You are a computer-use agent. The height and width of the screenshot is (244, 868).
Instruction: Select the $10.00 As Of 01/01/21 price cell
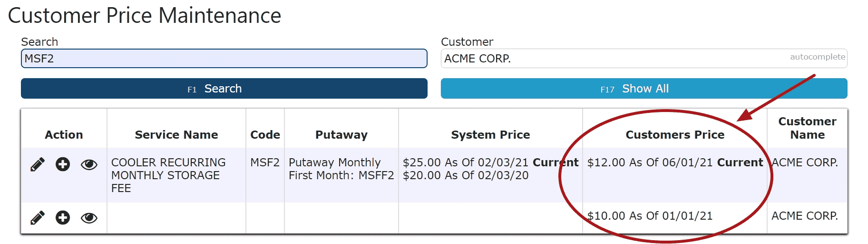650,216
